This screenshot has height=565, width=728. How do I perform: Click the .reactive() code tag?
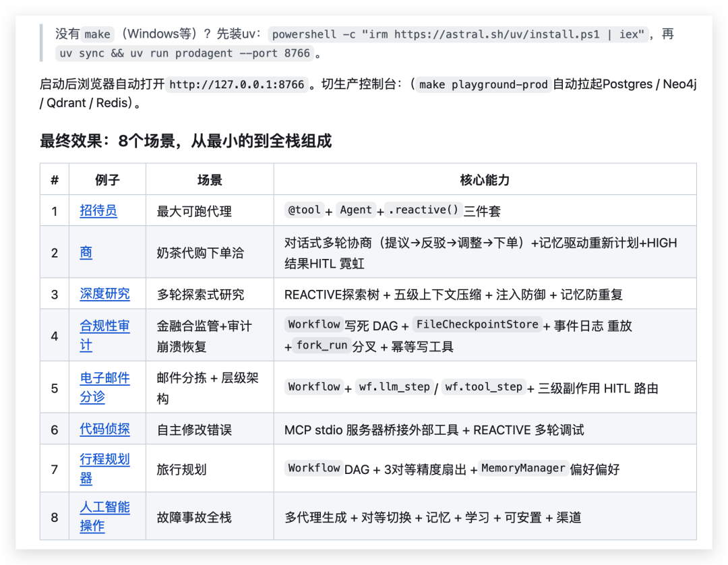[x=423, y=210]
